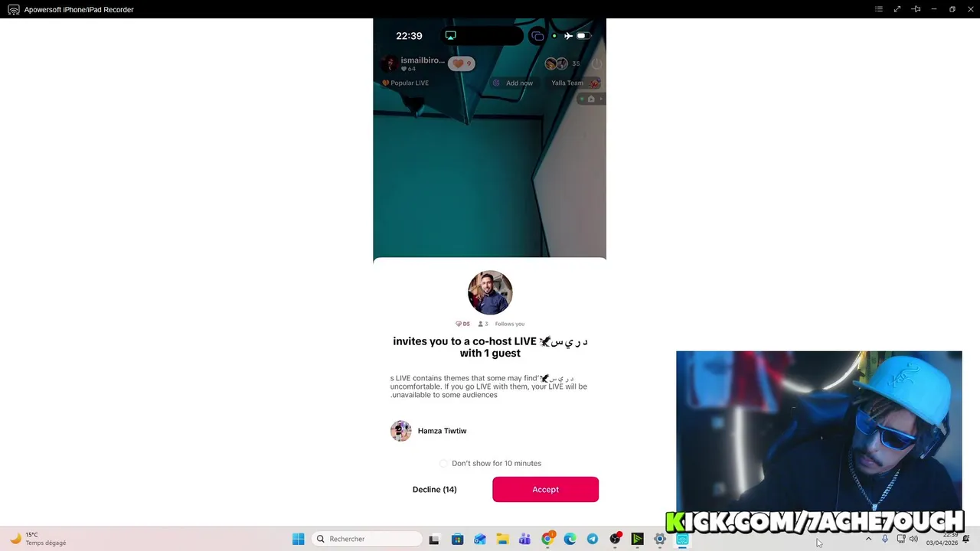Open the network tray icon
The height and width of the screenshot is (551, 980).
900,539
